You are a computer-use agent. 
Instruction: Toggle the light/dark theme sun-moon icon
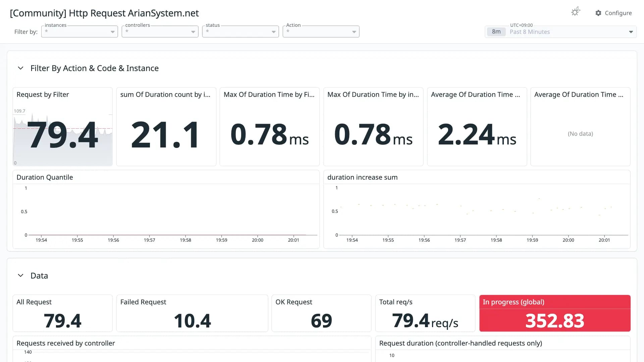click(x=576, y=12)
